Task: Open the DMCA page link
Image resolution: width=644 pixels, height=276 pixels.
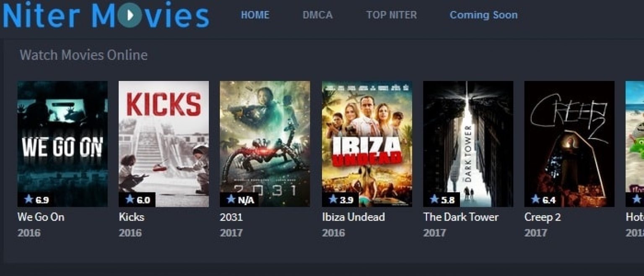Action: click(x=317, y=15)
